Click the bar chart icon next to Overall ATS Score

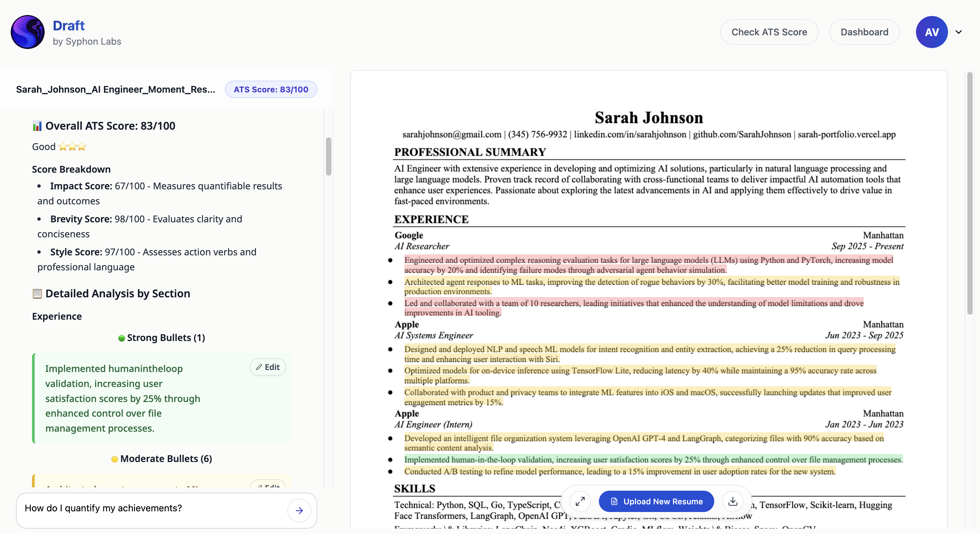tap(37, 126)
